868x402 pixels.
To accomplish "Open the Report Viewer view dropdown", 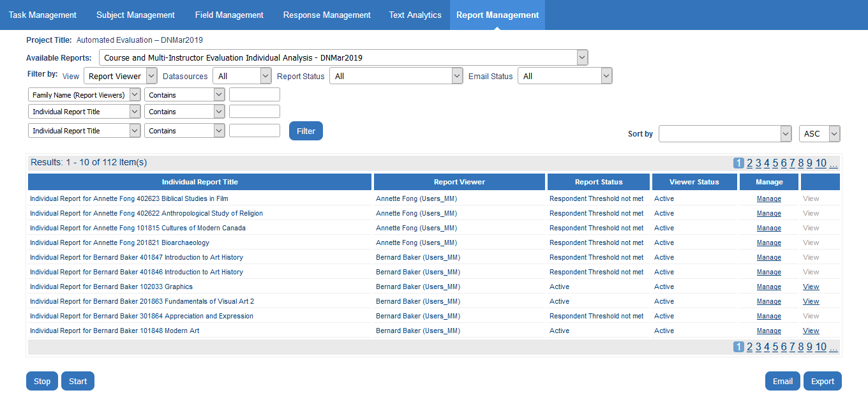I will coord(120,76).
